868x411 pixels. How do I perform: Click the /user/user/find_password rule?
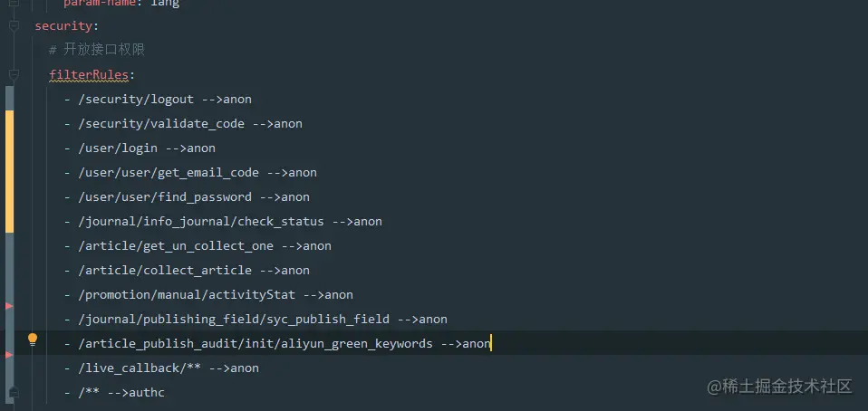point(194,196)
